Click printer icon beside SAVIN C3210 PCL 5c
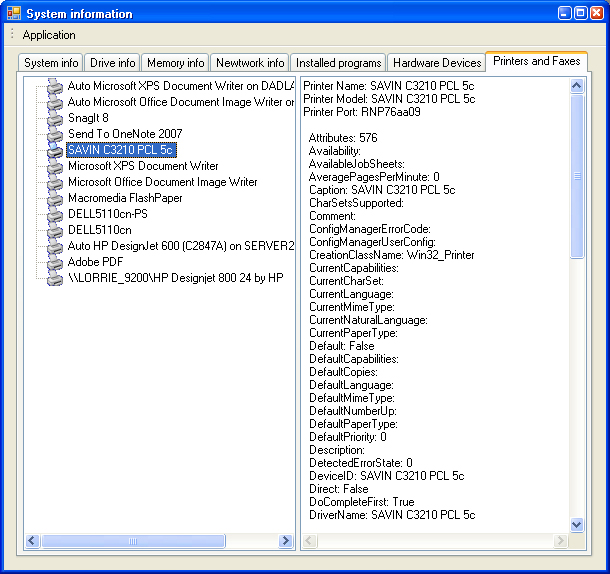This screenshot has width=610, height=574. [54, 150]
